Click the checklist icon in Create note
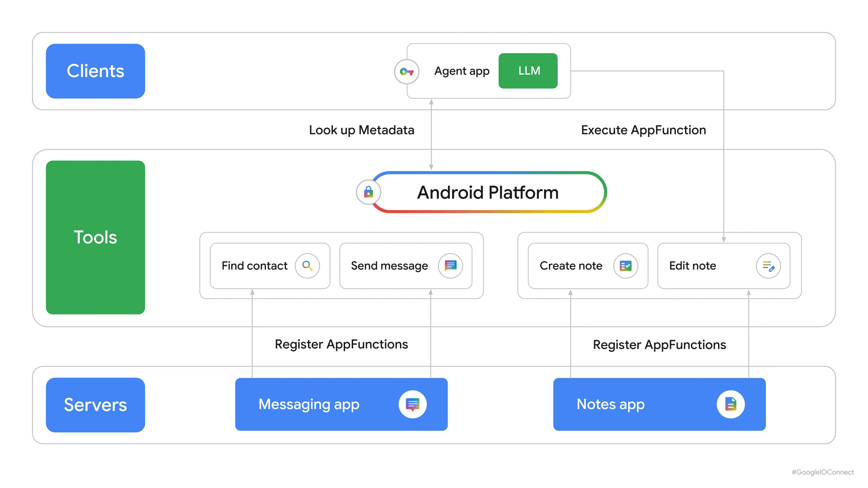Viewport: 868px width, 488px height. click(626, 266)
